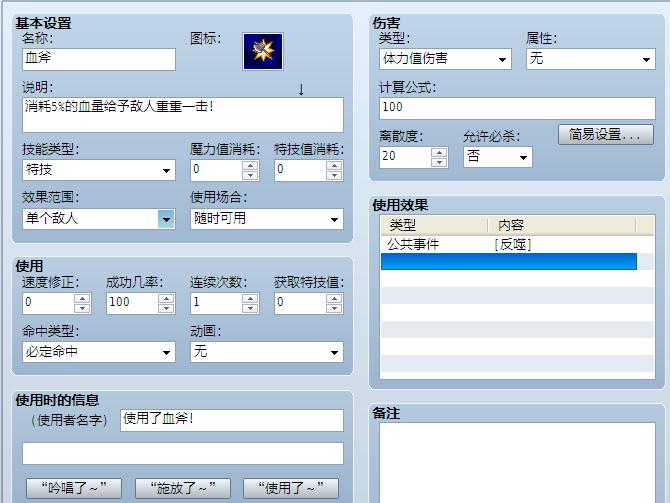670x503 pixels.
Task: Click the 类型 column header
Action: coord(434,225)
